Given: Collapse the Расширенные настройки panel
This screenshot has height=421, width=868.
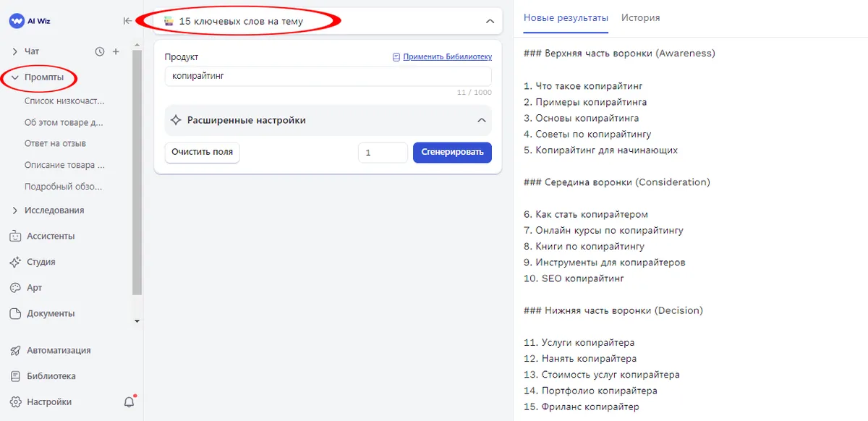Looking at the screenshot, I should pyautogui.click(x=482, y=120).
